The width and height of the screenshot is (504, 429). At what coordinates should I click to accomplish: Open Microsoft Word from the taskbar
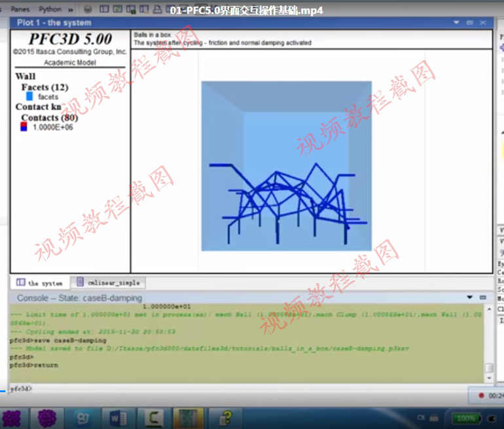(x=118, y=418)
